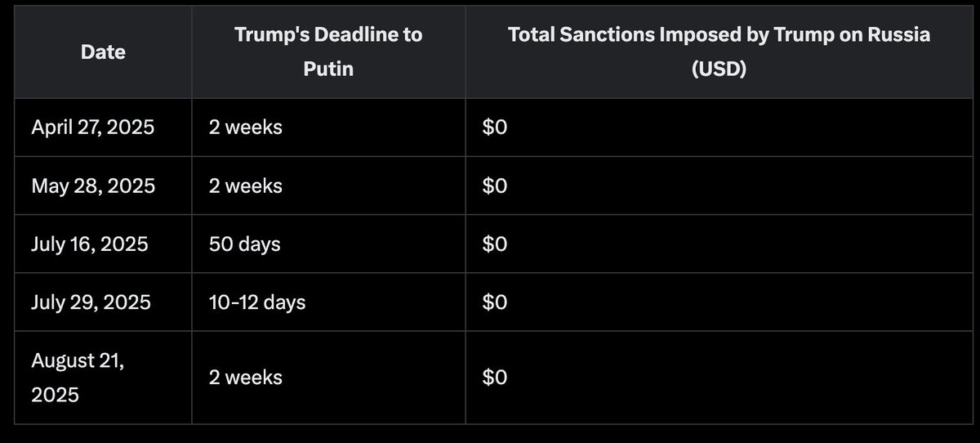
Task: Select the April 27, 2025 date cell
Action: point(103,128)
